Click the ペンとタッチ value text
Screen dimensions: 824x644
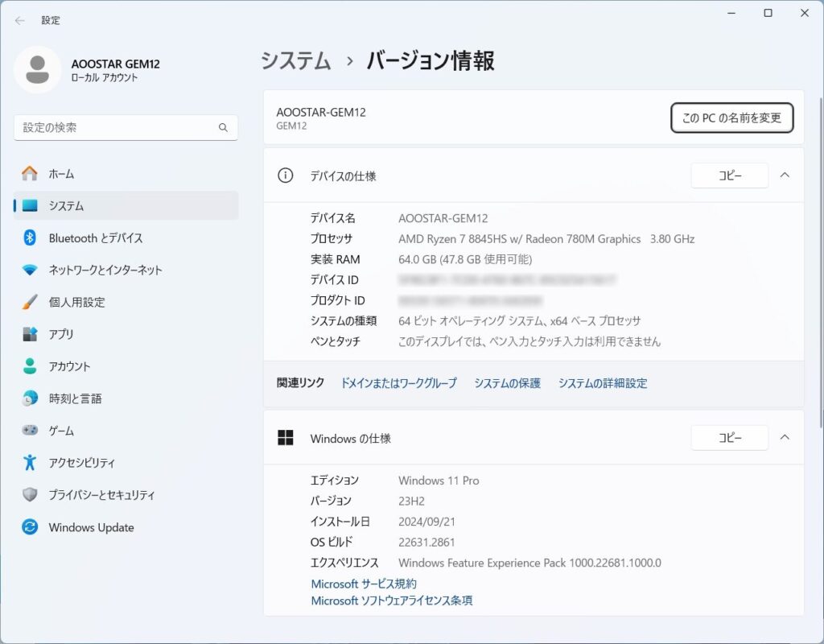(529, 341)
